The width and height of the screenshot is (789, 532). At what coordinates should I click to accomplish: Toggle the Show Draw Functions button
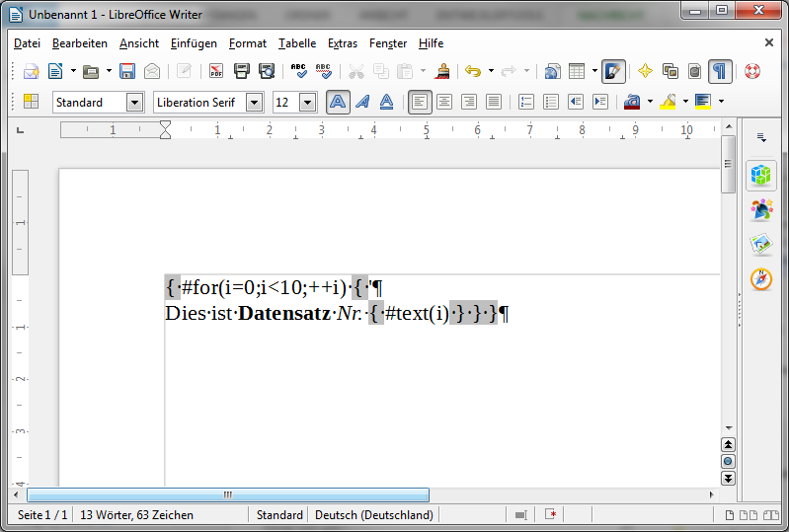(x=613, y=71)
